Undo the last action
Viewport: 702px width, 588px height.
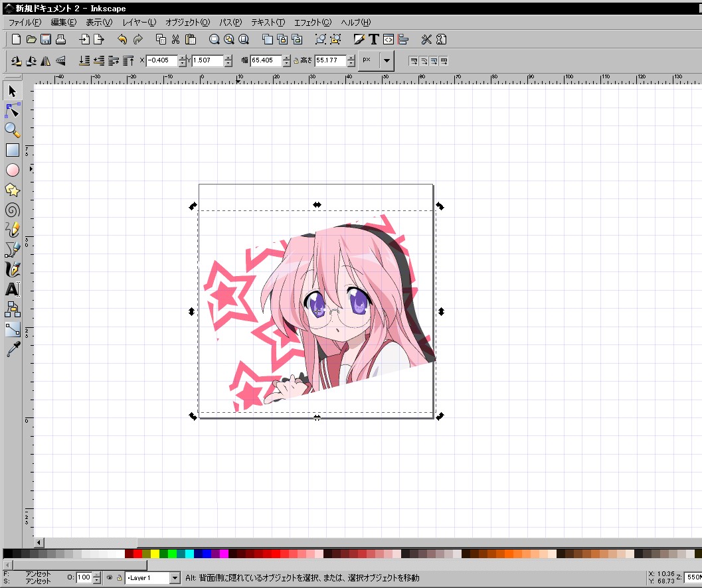[x=122, y=39]
